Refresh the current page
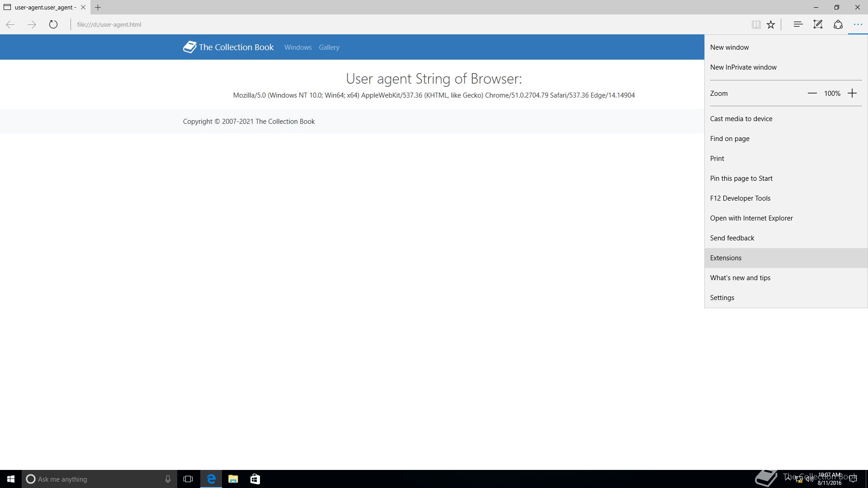Image resolution: width=868 pixels, height=488 pixels. click(53, 24)
